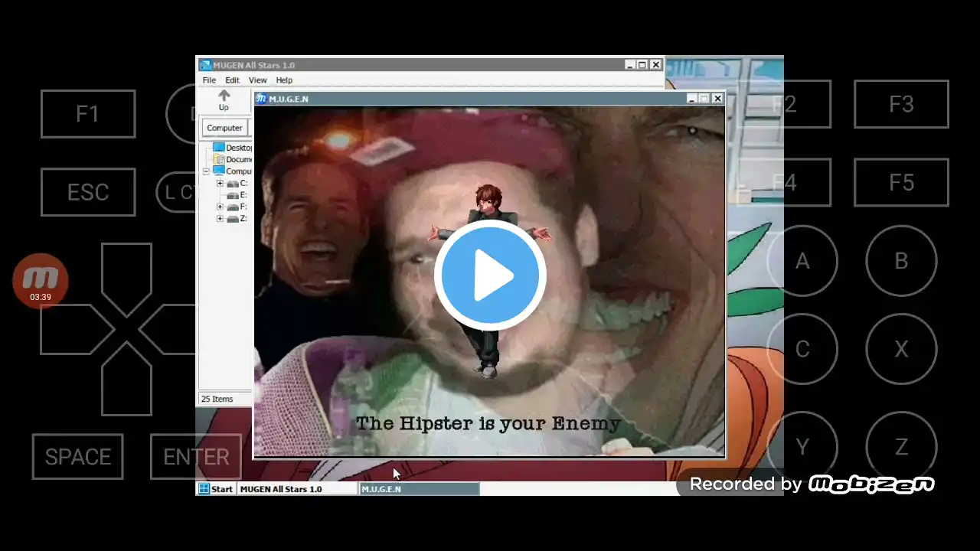This screenshot has height=551, width=980.
Task: Maximize the MUGEN All Stars 1.0 window
Action: tap(642, 65)
